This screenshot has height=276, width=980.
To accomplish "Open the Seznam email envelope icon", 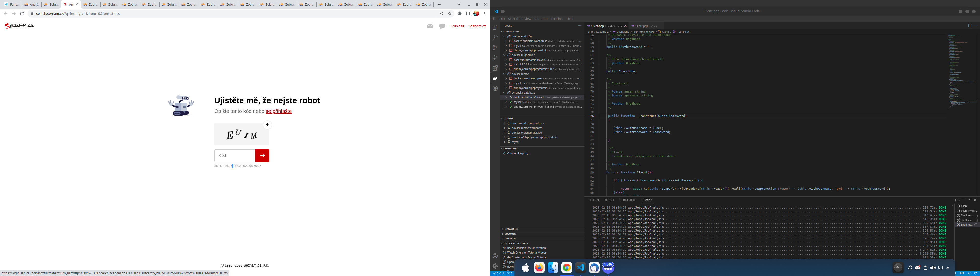I will point(430,26).
